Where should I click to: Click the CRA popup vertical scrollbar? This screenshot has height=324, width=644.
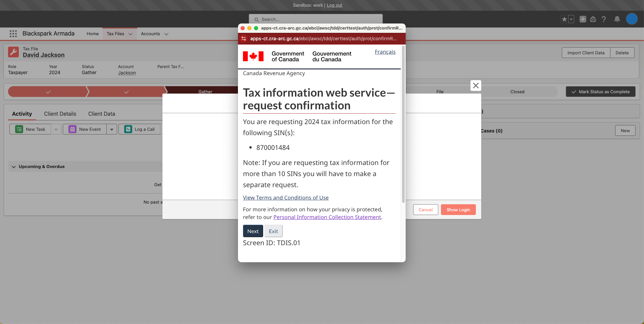coord(403,124)
